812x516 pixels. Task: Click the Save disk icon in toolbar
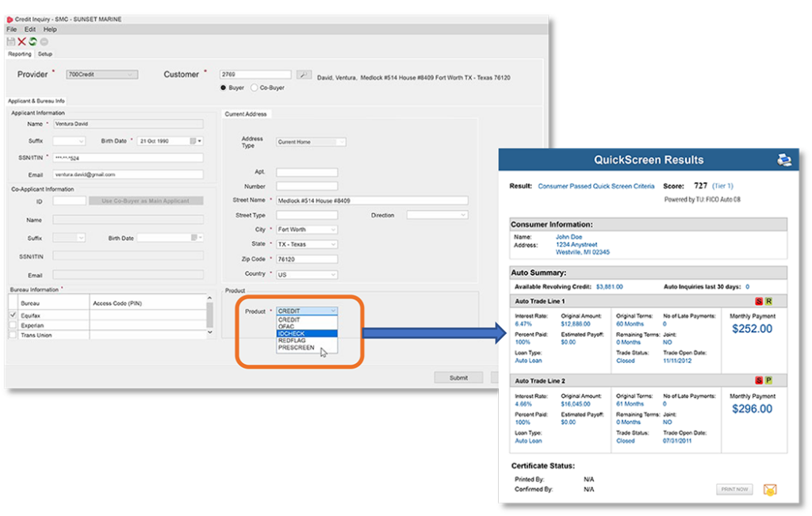tap(11, 41)
